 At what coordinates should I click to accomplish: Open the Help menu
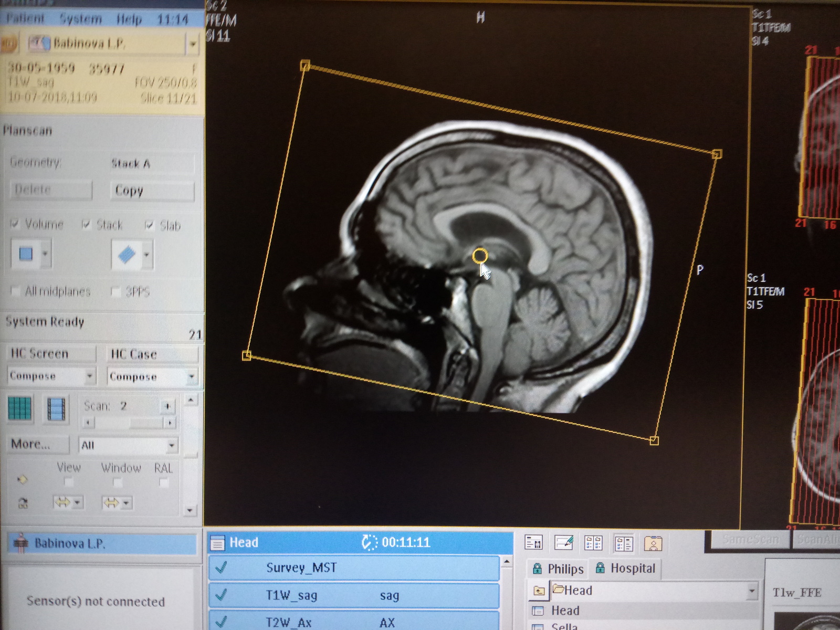coord(129,19)
